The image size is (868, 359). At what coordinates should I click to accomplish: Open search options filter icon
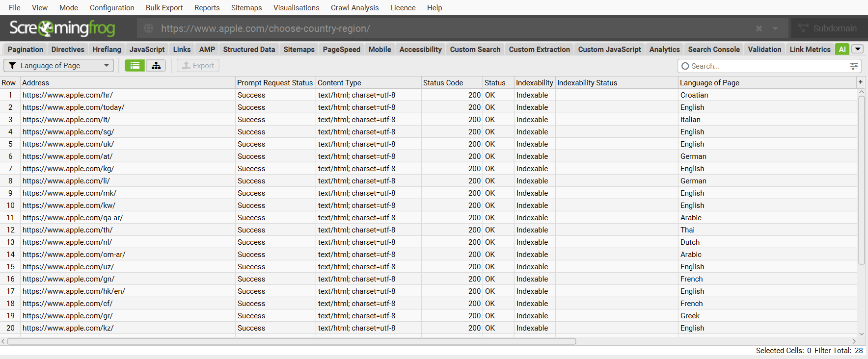854,66
